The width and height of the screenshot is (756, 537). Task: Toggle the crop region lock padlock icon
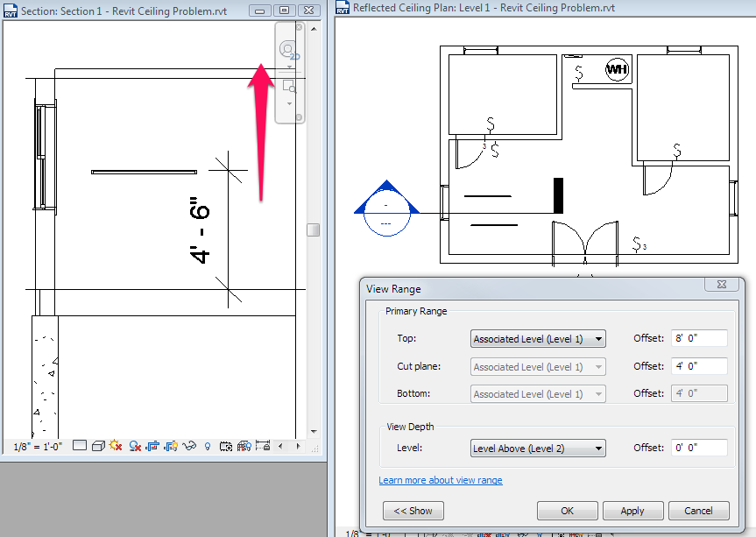(263, 446)
